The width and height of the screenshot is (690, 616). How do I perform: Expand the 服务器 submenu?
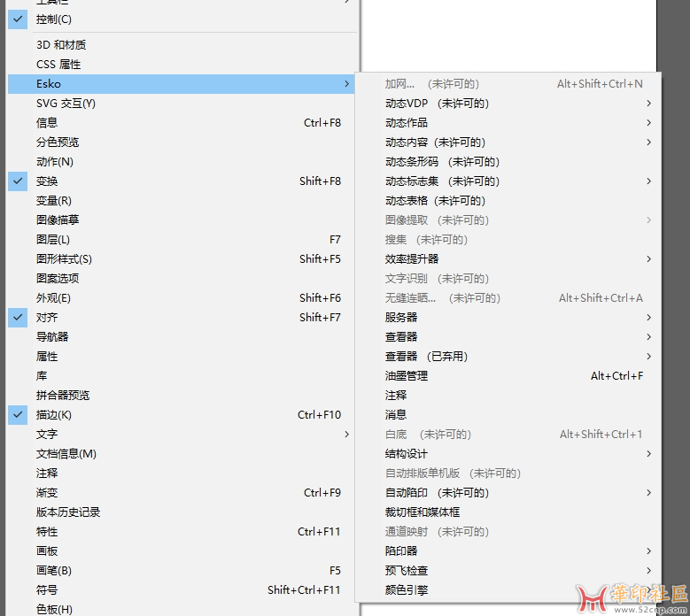point(508,318)
